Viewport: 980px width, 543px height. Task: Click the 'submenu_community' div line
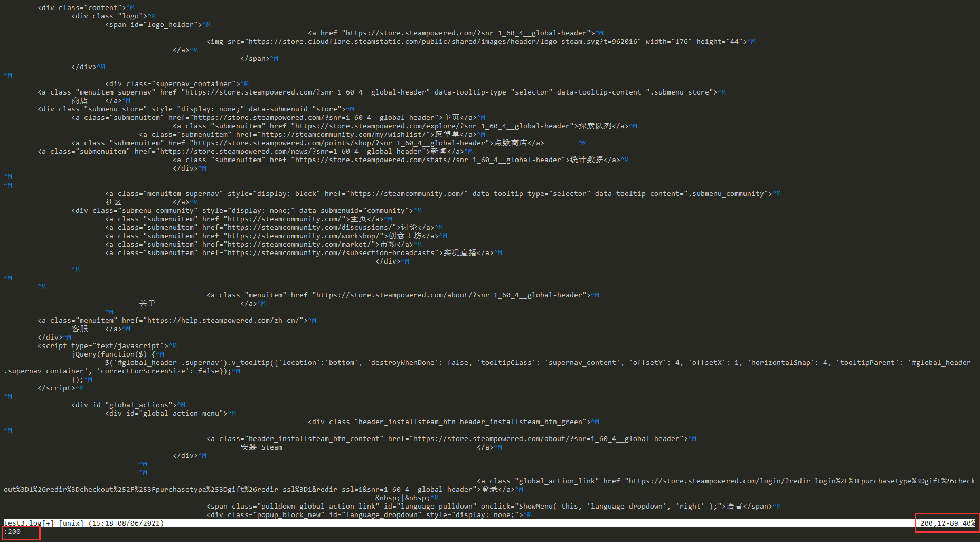247,210
